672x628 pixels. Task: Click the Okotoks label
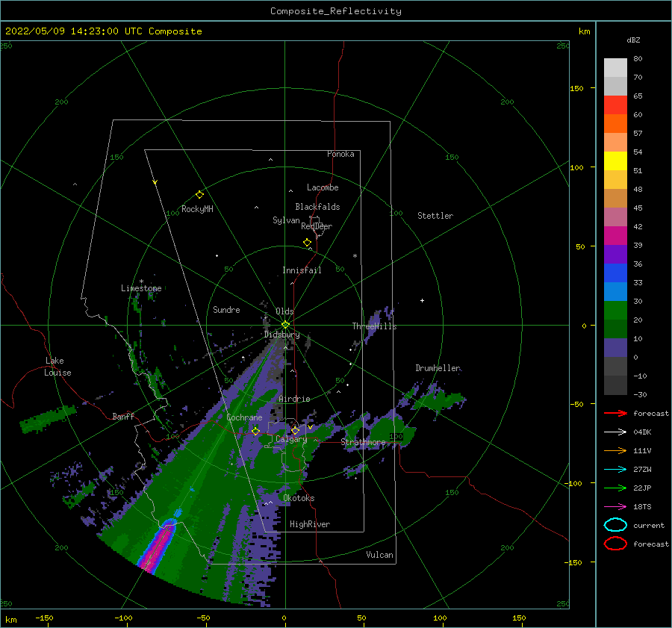point(299,498)
